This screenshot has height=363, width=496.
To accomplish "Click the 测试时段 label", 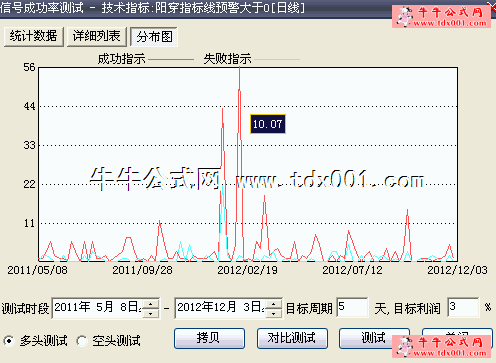I will (x=25, y=309).
